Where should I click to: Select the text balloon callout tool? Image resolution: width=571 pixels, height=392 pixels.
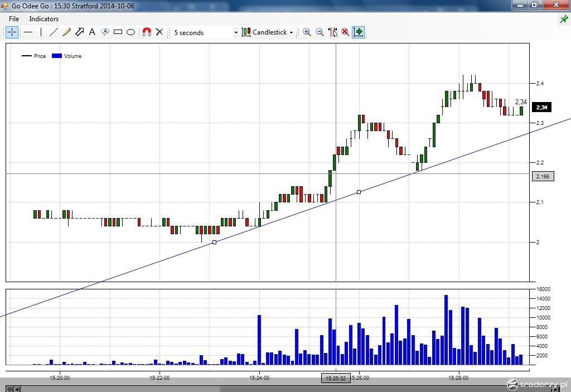click(105, 32)
